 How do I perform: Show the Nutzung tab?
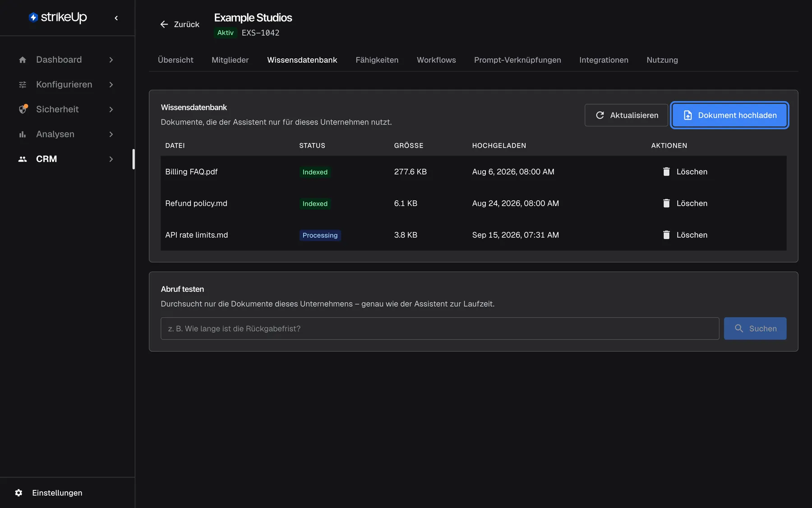[662, 60]
